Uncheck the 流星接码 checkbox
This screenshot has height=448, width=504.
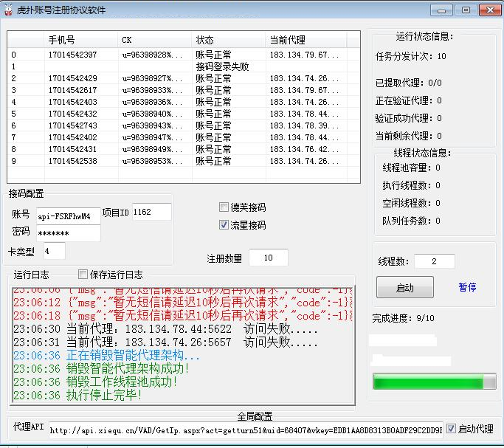tap(224, 225)
